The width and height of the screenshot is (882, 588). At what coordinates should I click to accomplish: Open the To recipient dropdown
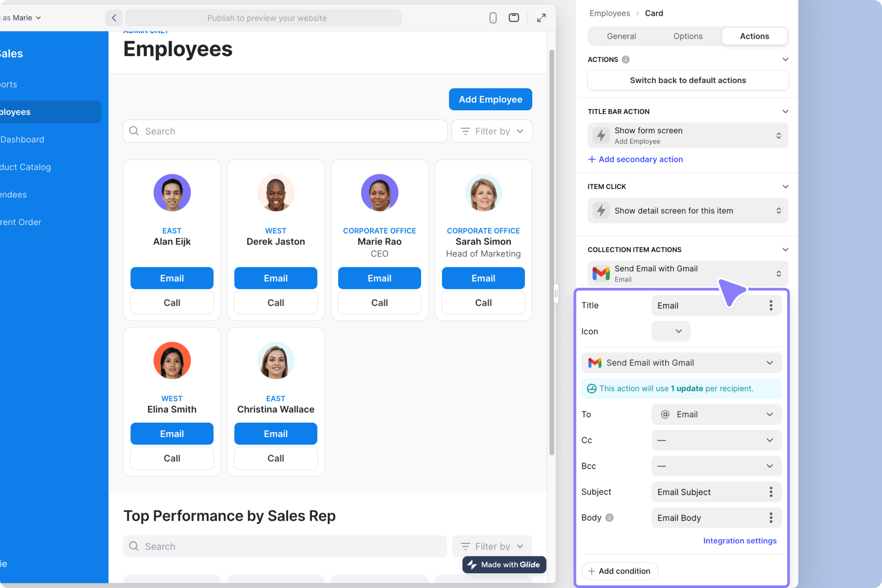point(716,414)
